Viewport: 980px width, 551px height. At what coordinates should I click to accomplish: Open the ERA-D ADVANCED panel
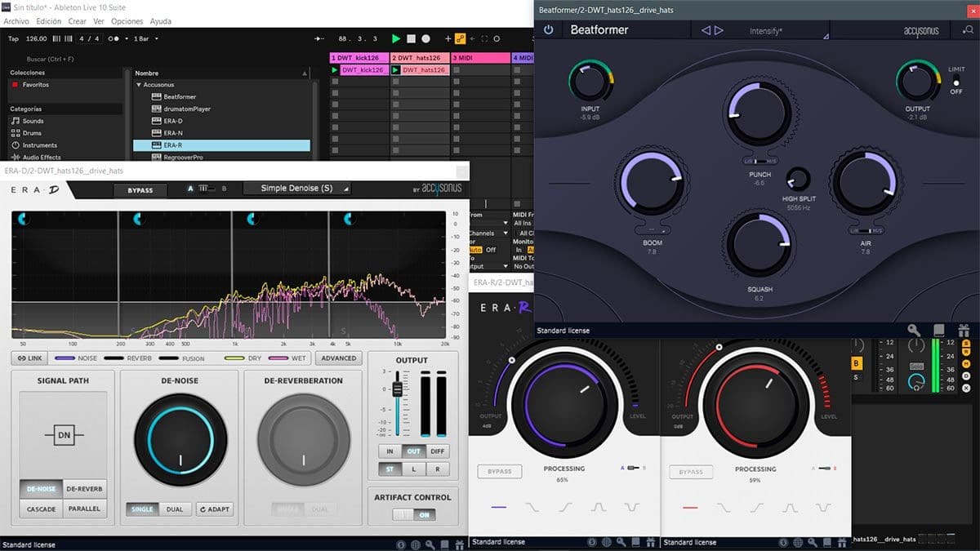pyautogui.click(x=338, y=358)
